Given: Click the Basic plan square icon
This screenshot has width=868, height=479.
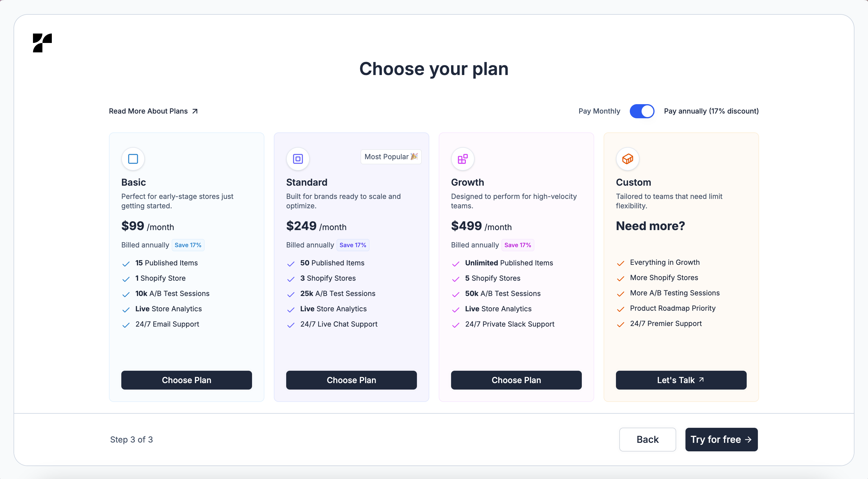Looking at the screenshot, I should 133,159.
